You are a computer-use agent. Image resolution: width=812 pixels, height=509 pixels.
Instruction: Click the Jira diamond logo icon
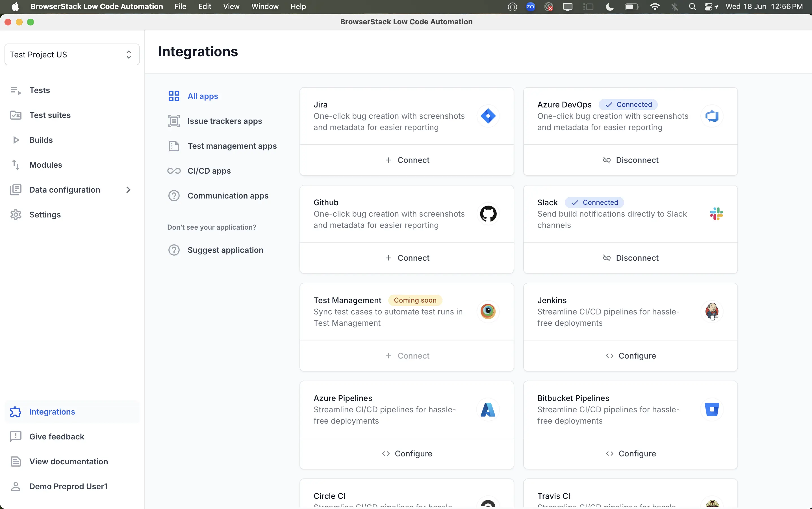488,116
